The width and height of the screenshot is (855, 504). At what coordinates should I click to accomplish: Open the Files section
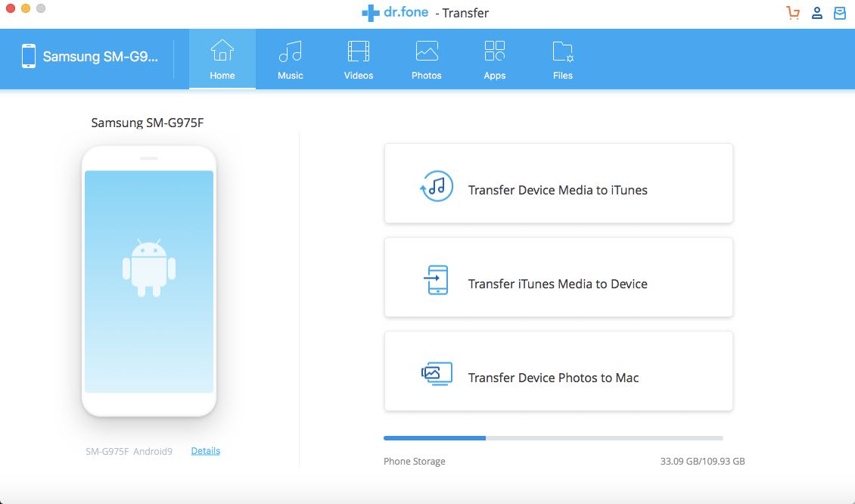(562, 60)
